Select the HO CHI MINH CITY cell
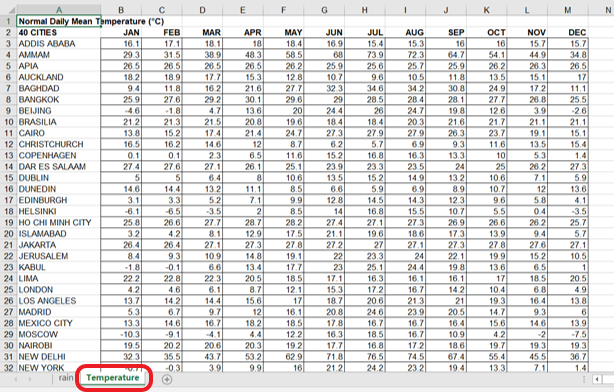Viewport: 614px width, 392px height. (x=59, y=222)
